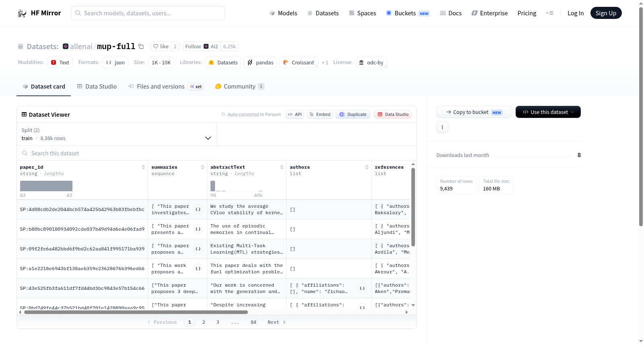Click the Next page button
This screenshot has width=644, height=345.
pos(277,322)
